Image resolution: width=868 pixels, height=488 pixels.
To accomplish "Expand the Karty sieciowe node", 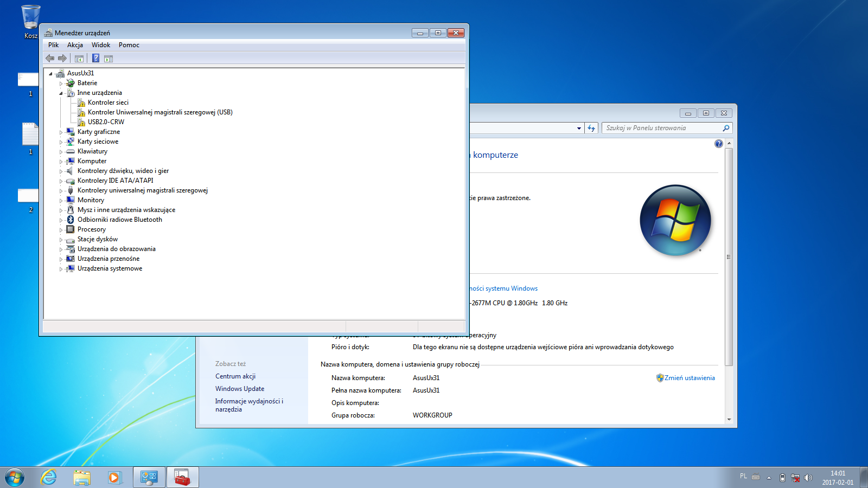I will click(x=61, y=142).
